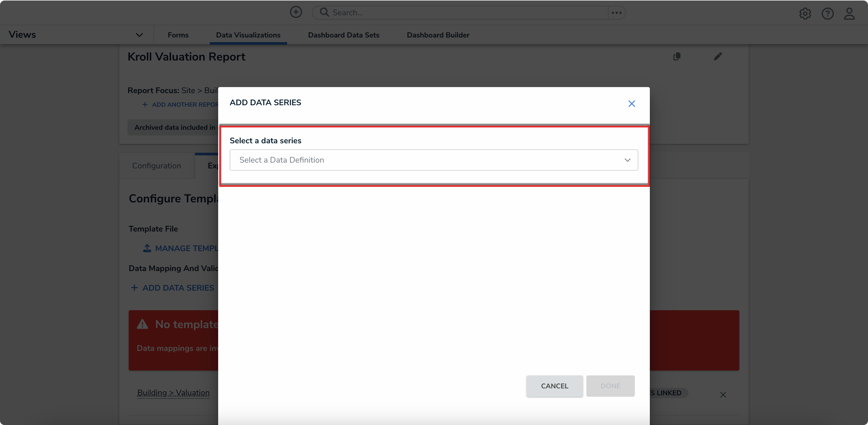868x425 pixels.
Task: Click the pencil edit report icon
Action: pos(718,57)
